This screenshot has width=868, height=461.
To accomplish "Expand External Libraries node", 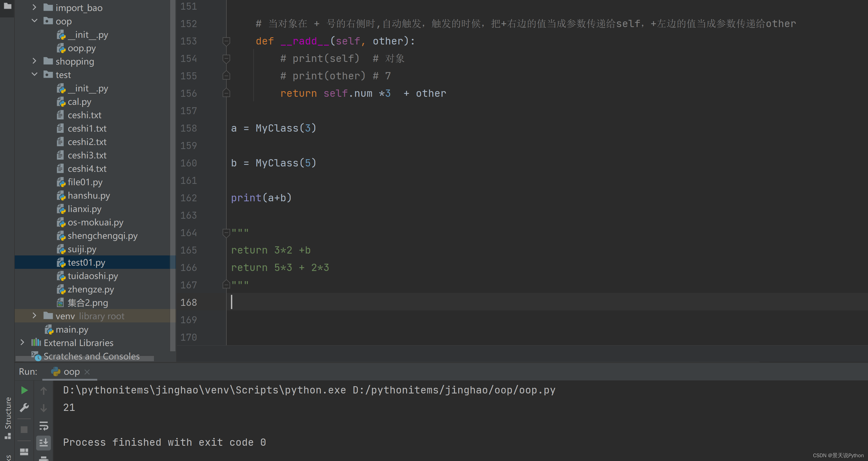I will point(22,342).
